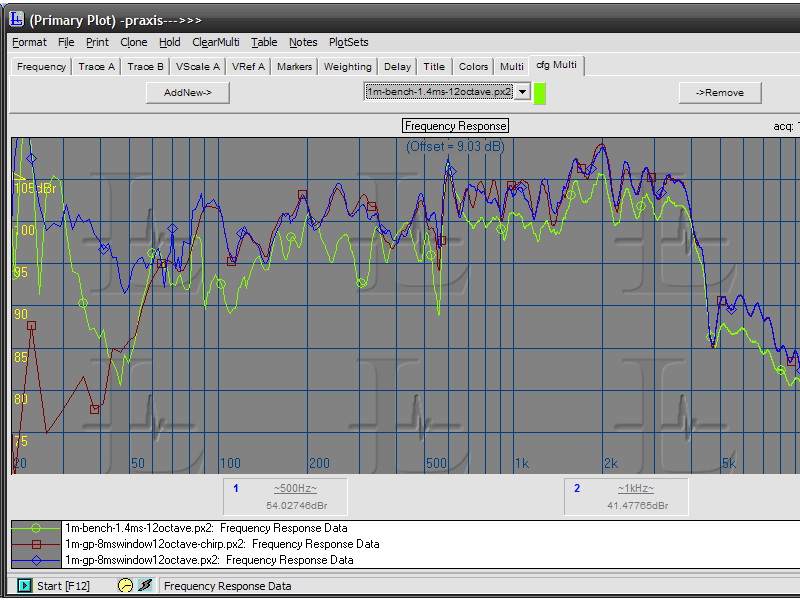Click the Praxis app icon in title bar
The width and height of the screenshot is (800, 600).
point(17,19)
